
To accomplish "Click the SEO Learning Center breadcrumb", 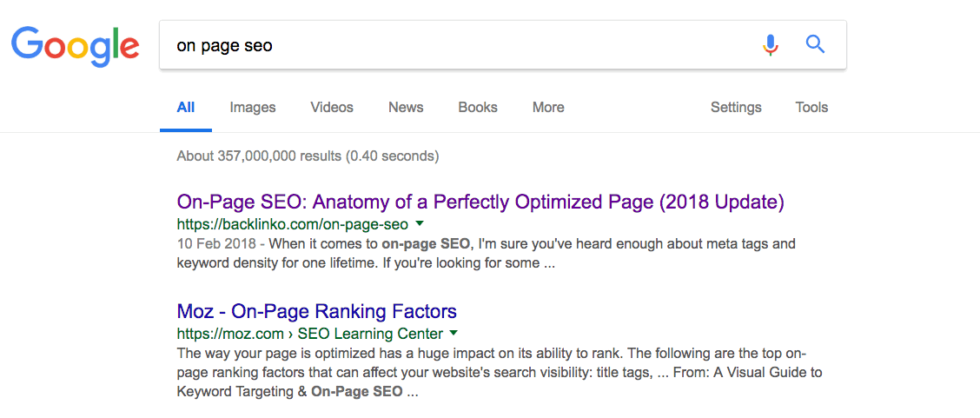I will pyautogui.click(x=370, y=334).
